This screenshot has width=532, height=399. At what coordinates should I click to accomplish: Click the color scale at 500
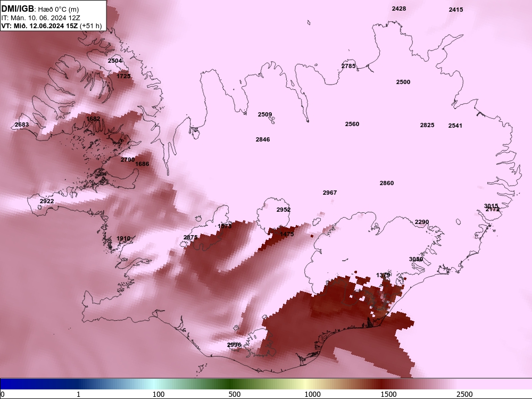(235, 394)
